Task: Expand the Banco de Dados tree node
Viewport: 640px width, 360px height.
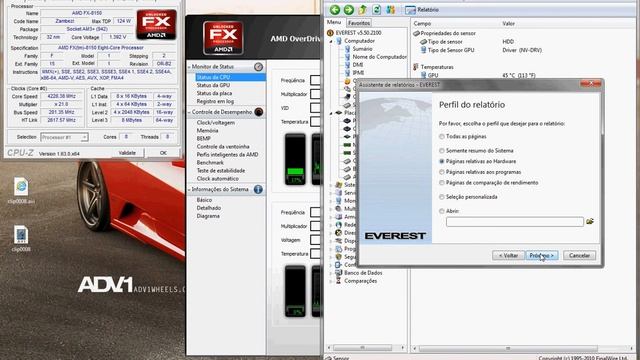Action: pos(331,273)
